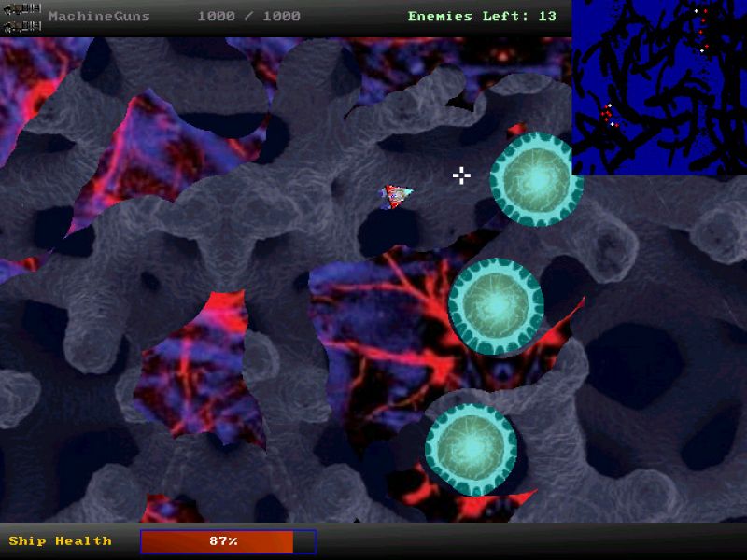The image size is (747, 560).
Task: Click the '1000 / 1000' ammo counter
Action: (248, 16)
